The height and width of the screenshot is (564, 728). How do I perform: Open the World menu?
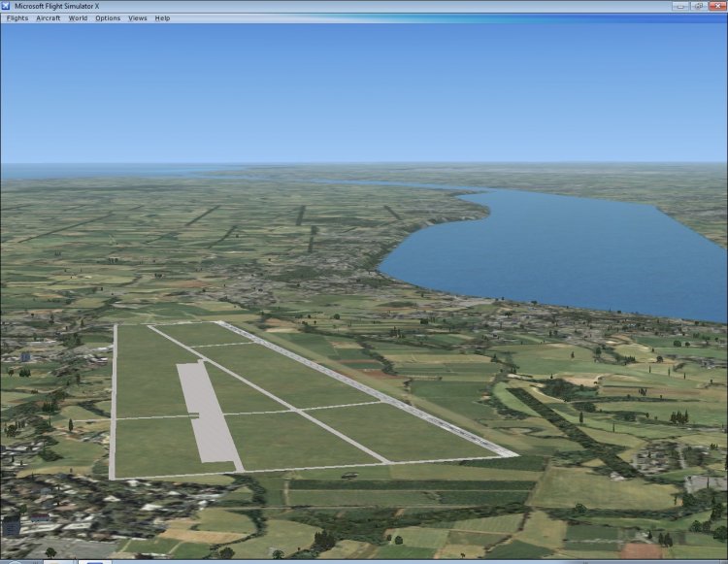[x=78, y=18]
